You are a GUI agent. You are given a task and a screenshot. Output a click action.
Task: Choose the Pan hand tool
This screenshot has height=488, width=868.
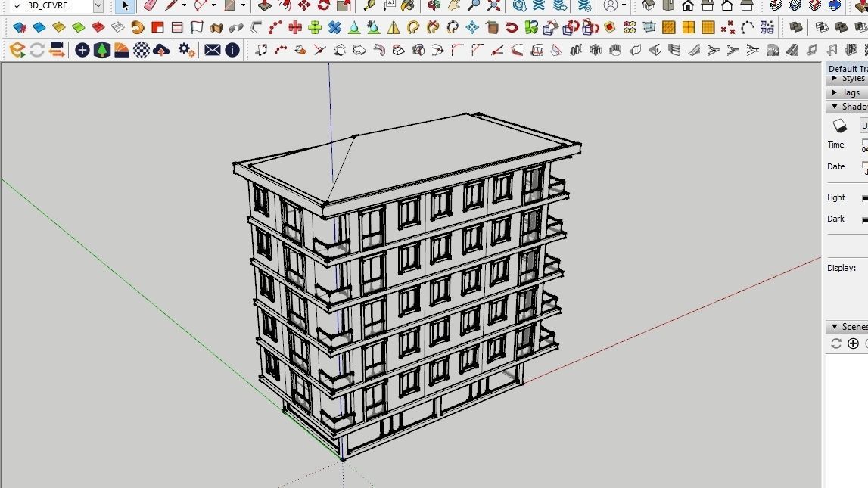click(454, 6)
